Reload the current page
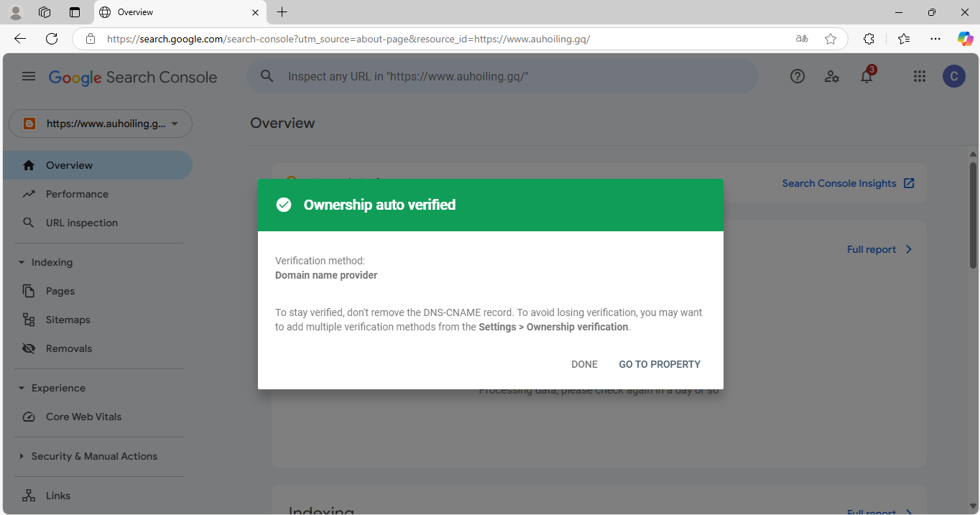Image resolution: width=980 pixels, height=515 pixels. coord(52,39)
